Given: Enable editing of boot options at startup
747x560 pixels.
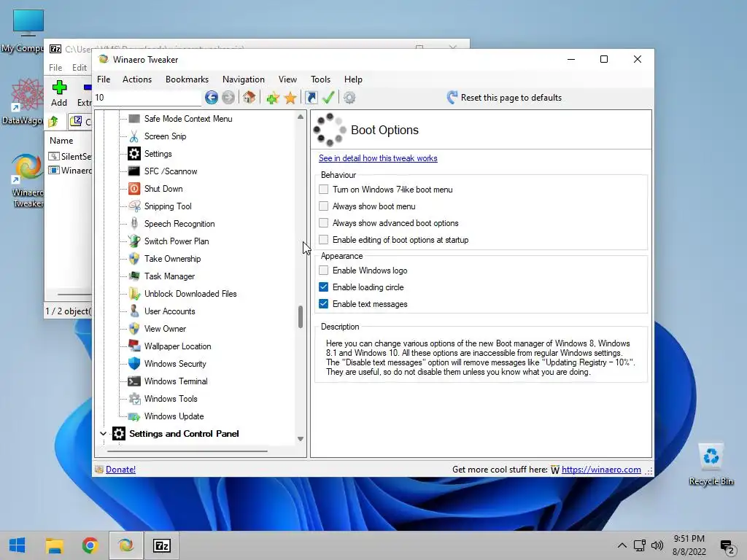Looking at the screenshot, I should tap(323, 239).
